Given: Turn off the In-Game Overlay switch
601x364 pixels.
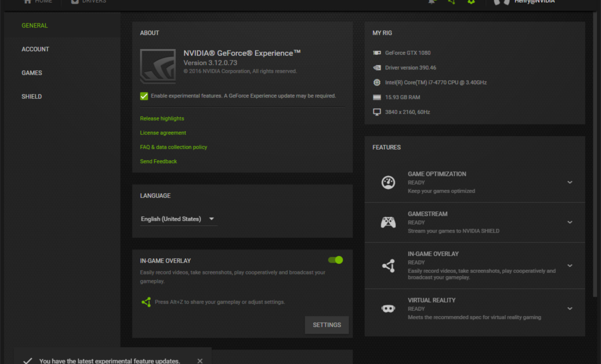Looking at the screenshot, I should [x=336, y=260].
